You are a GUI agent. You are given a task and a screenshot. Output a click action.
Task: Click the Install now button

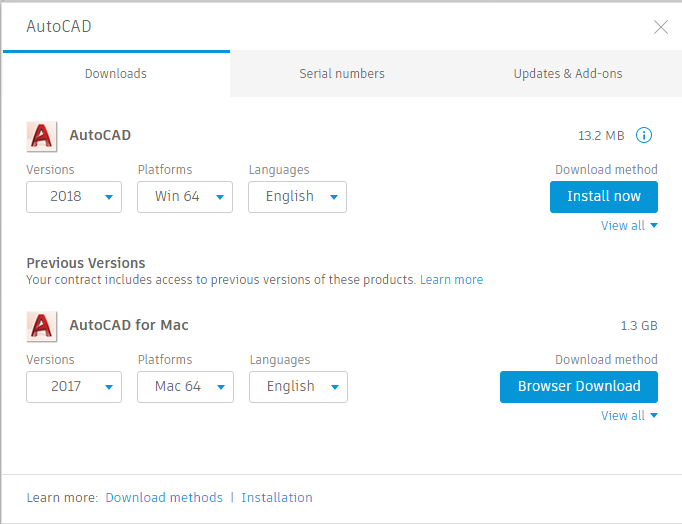pyautogui.click(x=604, y=197)
